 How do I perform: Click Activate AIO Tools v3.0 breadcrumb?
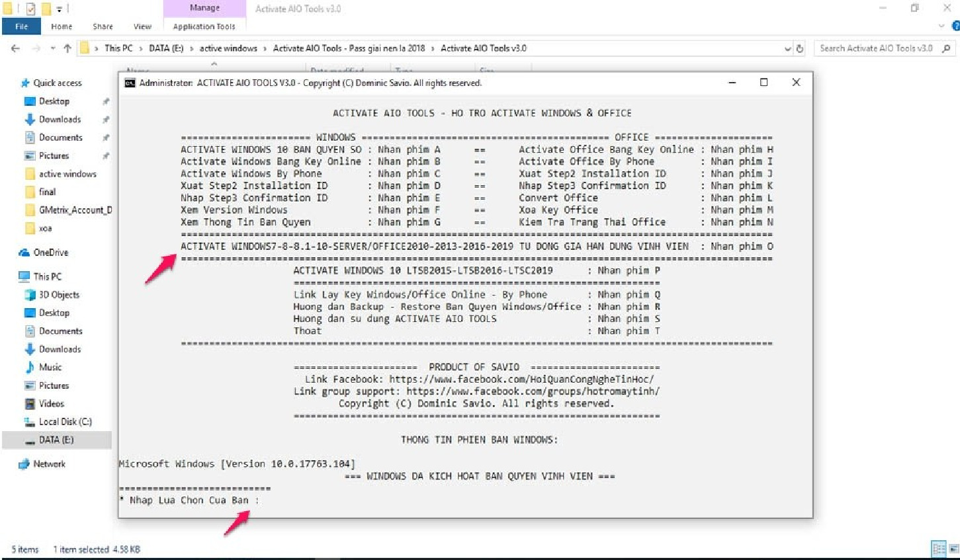point(484,48)
